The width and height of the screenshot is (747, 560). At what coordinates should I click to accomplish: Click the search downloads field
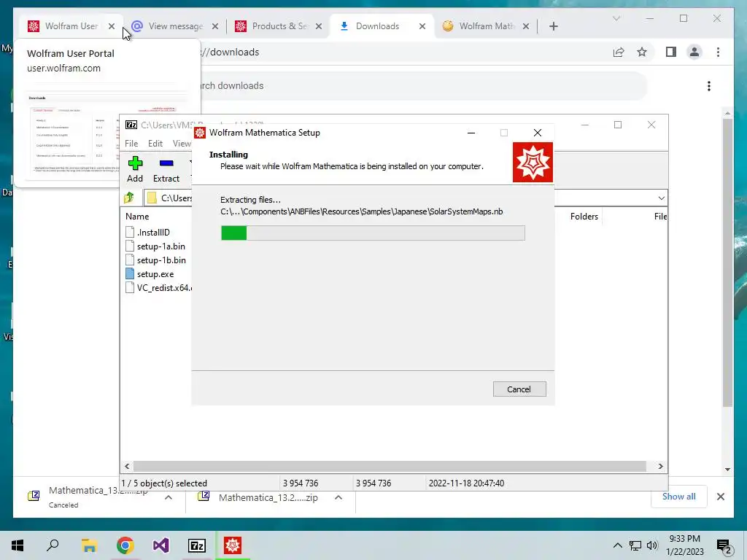click(x=424, y=86)
